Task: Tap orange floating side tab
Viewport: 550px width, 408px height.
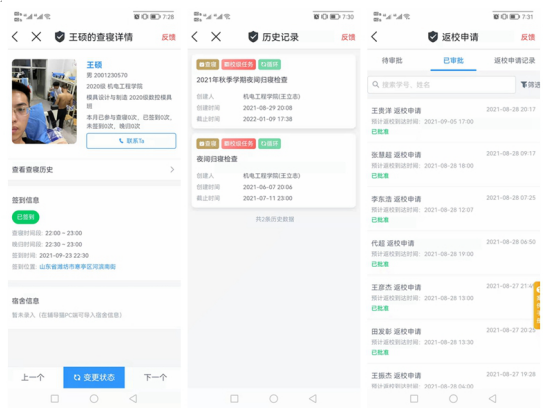Action: pos(537,306)
